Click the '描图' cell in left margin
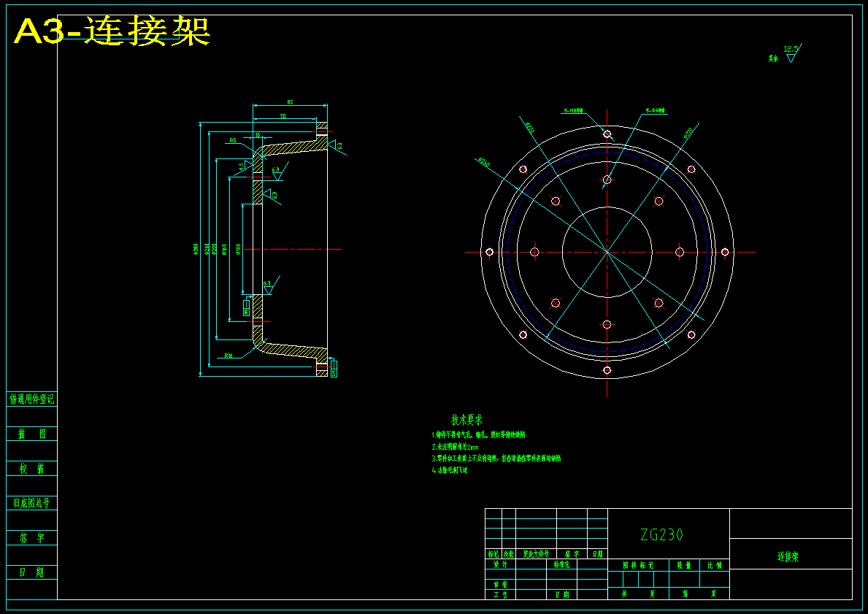868x614 pixels. pyautogui.click(x=31, y=434)
